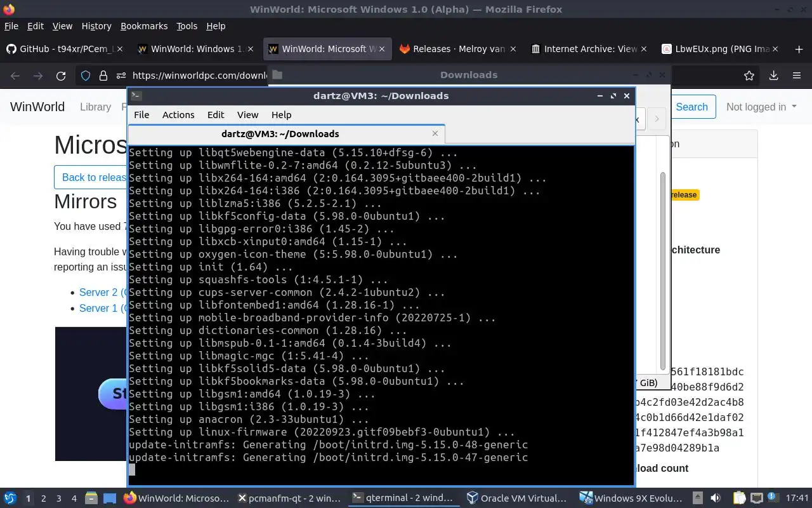Open a new Firefox tab
This screenshot has width=812, height=508.
pyautogui.click(x=799, y=49)
